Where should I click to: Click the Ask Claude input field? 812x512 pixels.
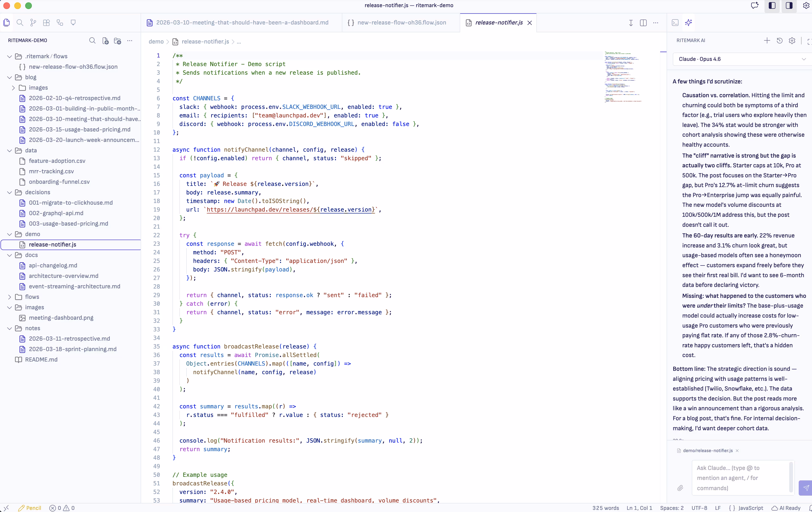pos(740,478)
